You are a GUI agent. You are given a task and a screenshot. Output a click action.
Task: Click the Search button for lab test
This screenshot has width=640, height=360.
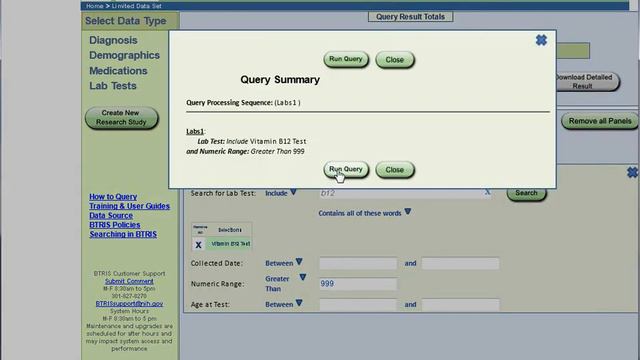click(x=526, y=193)
